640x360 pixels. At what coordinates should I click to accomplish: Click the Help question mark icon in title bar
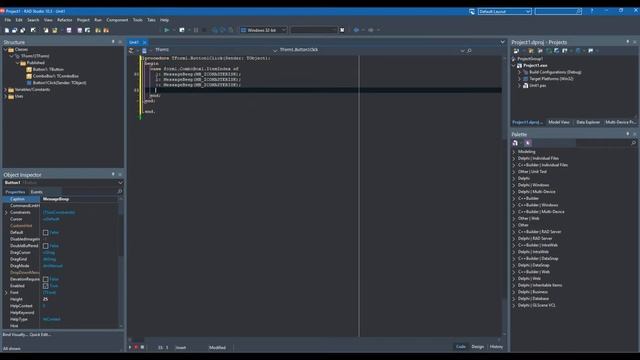[x=592, y=11]
